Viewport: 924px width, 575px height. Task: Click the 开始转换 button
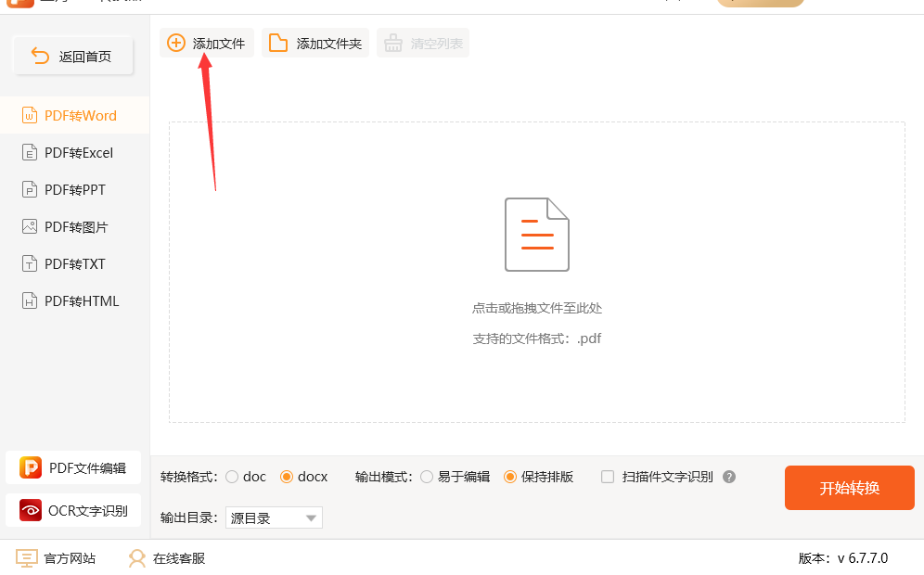[x=849, y=488]
